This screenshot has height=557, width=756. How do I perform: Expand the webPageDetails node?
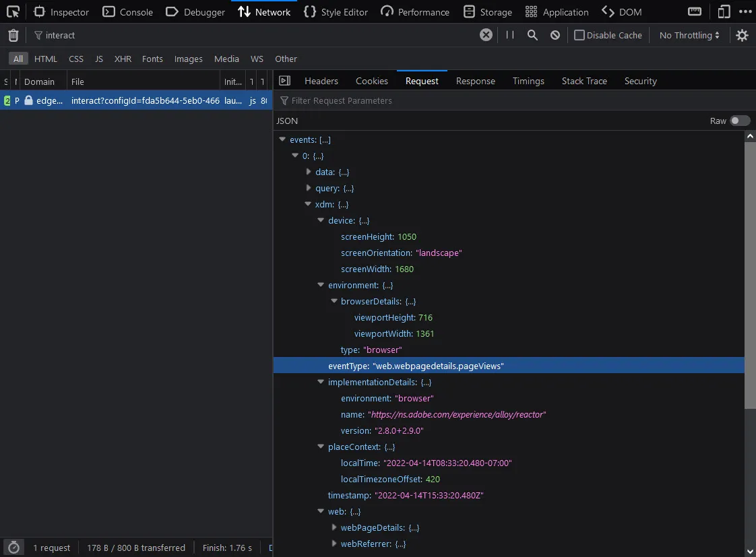[x=334, y=527]
